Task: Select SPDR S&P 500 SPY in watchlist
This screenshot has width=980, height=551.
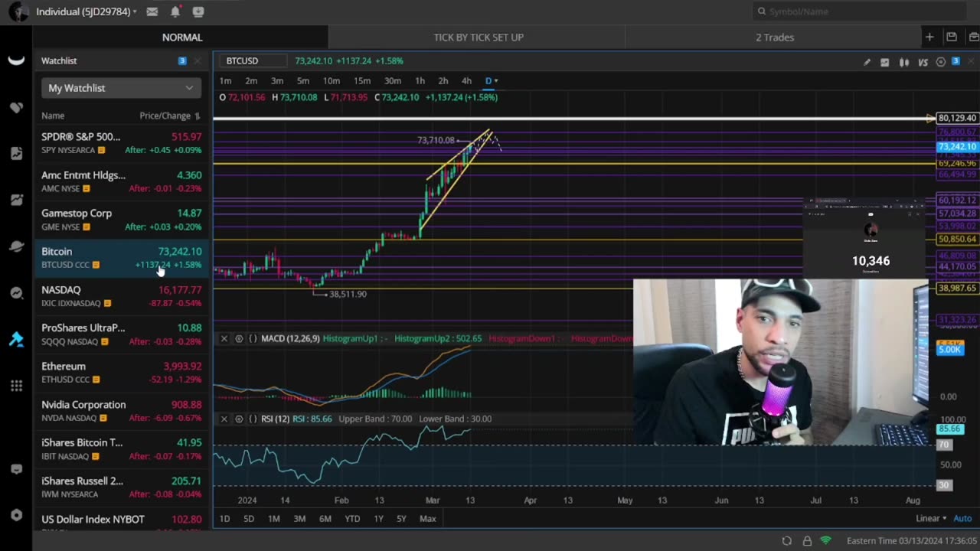Action: tap(121, 143)
